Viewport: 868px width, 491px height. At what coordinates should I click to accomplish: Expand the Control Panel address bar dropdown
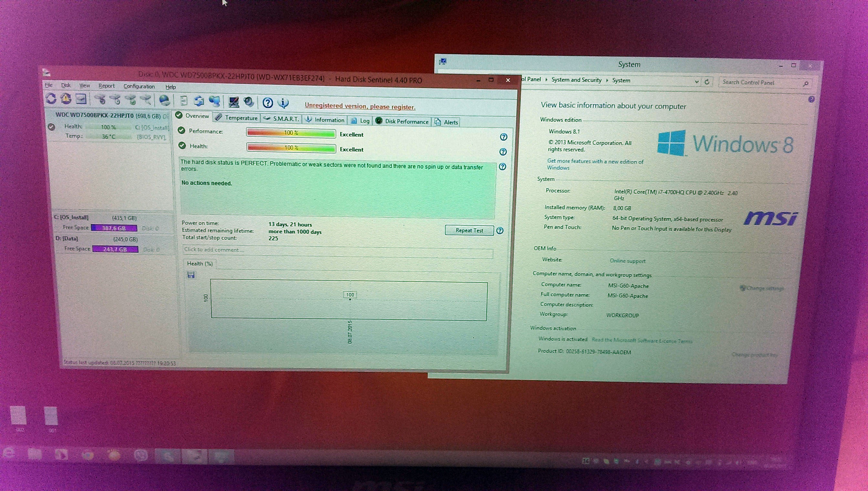pos(697,82)
